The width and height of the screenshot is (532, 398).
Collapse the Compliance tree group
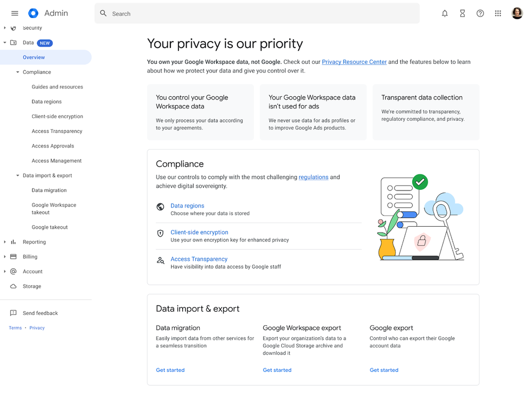18,72
